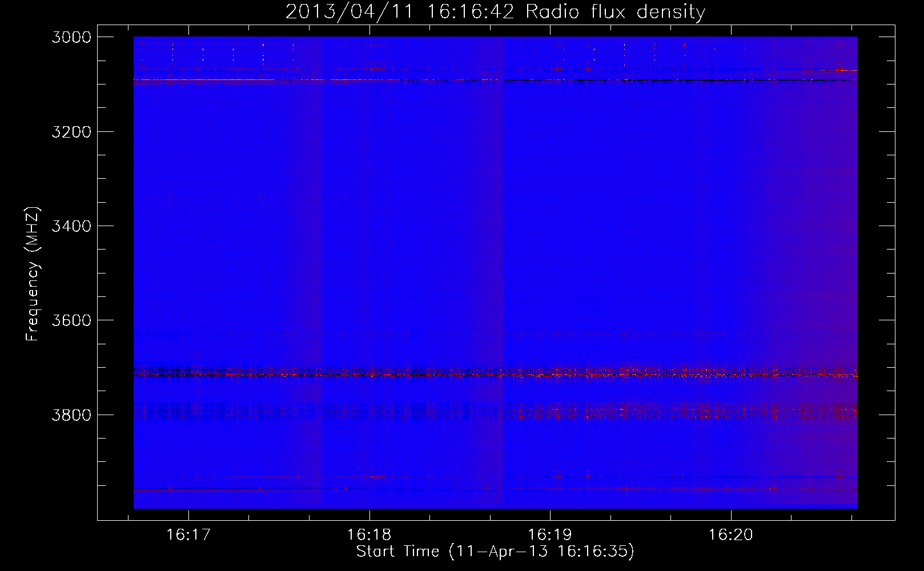Select the 3000 frequency axis label
Viewport: 924px width, 571px height.
[x=71, y=37]
